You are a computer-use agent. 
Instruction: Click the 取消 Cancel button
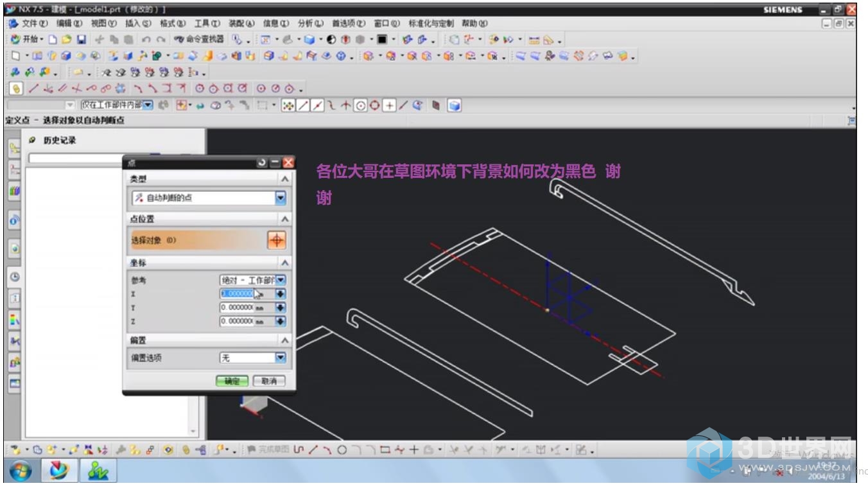click(268, 381)
